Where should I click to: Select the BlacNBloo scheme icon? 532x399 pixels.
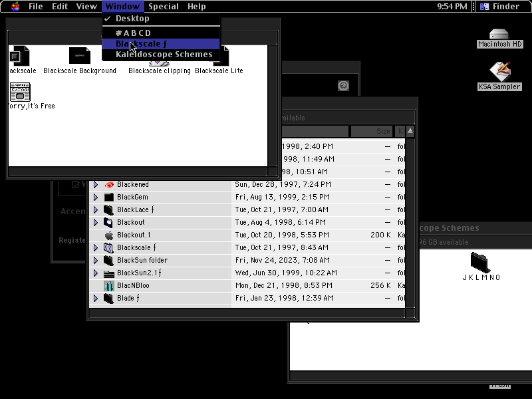(109, 286)
